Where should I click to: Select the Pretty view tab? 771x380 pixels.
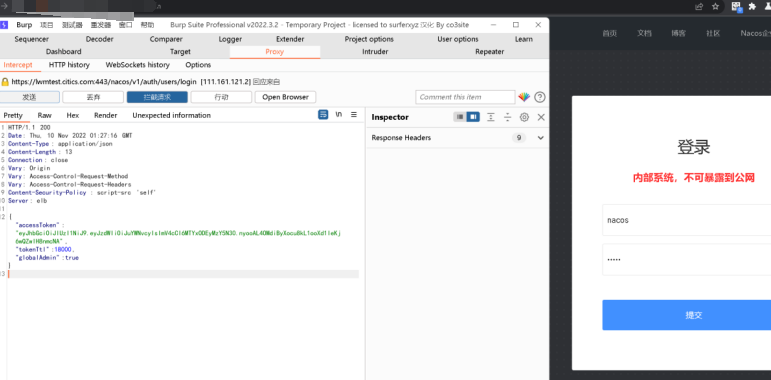13,116
